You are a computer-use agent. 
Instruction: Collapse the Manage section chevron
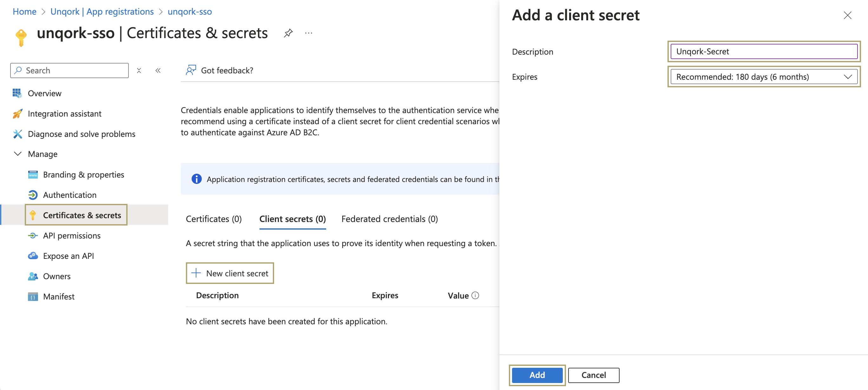(17, 154)
